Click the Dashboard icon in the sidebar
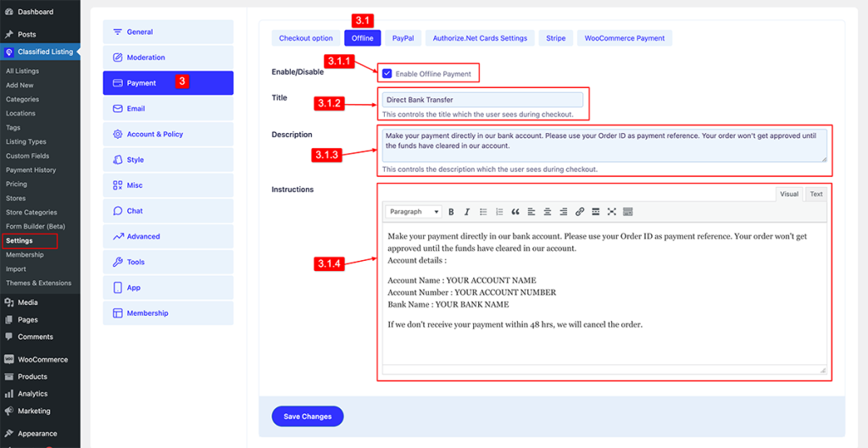This screenshot has height=448, width=868. tap(8, 12)
